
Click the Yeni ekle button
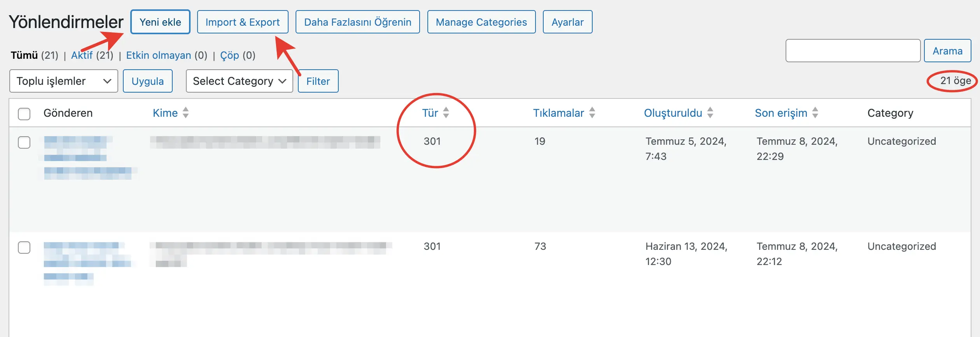pyautogui.click(x=160, y=22)
